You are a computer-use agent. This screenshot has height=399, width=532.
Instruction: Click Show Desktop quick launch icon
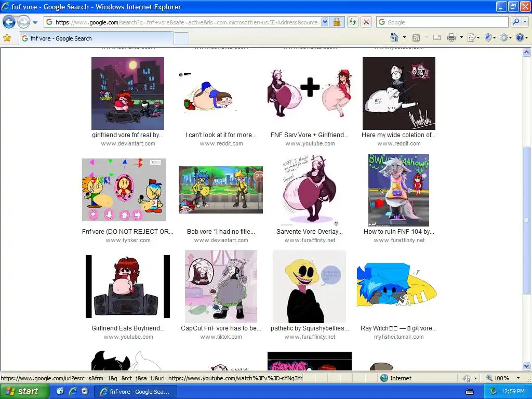tap(60, 391)
